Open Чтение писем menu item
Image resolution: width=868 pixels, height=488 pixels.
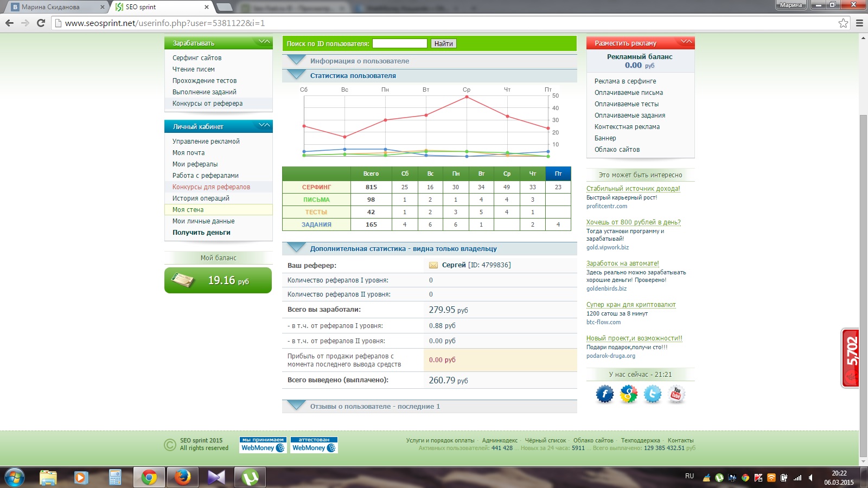coord(194,69)
